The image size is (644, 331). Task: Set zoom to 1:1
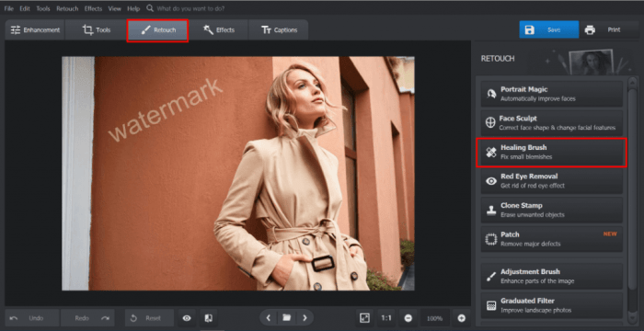click(x=386, y=318)
